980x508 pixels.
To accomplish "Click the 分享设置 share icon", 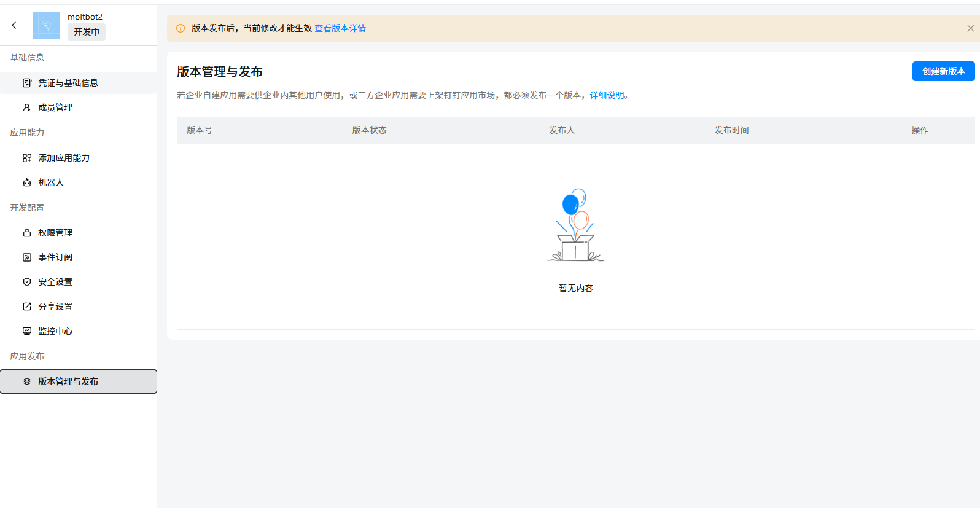I will (27, 307).
